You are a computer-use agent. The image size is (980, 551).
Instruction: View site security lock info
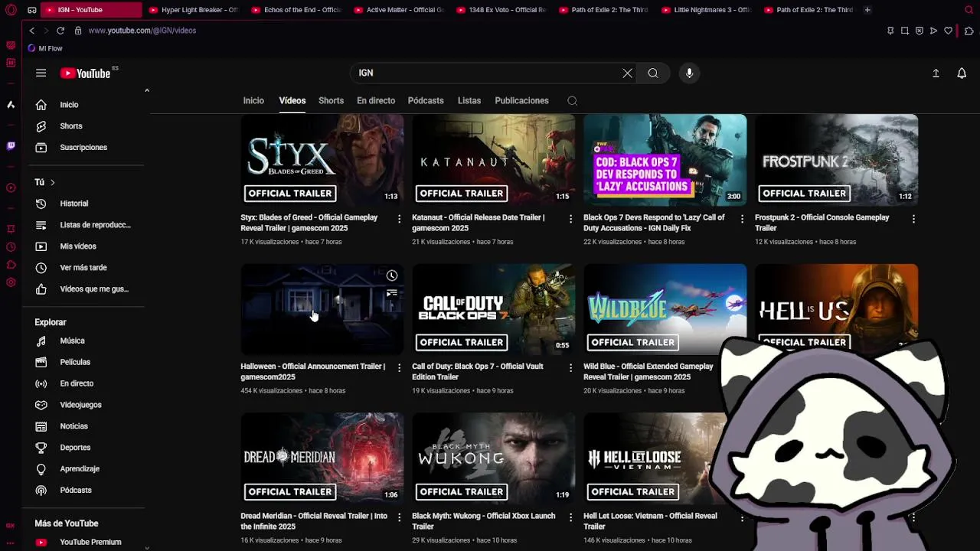pos(80,31)
